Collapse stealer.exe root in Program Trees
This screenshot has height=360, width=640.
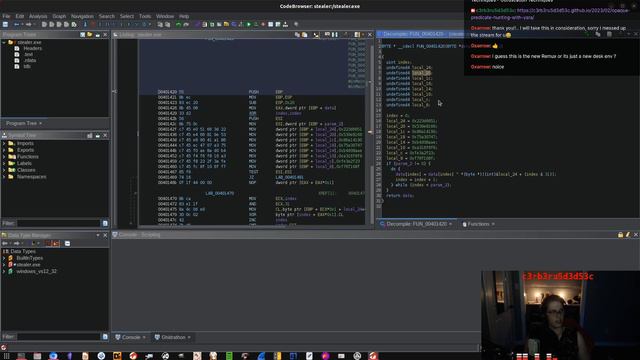[4, 42]
